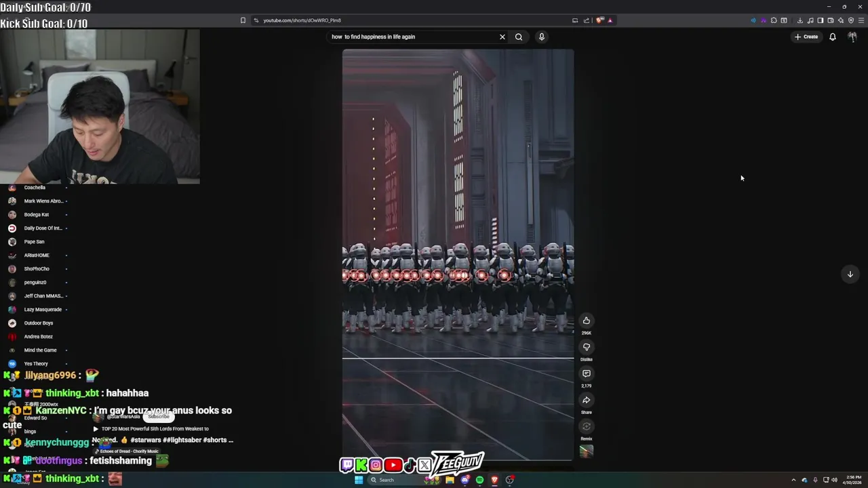Open Spotify from the taskbar
Screen dimensions: 868x488
point(479,480)
